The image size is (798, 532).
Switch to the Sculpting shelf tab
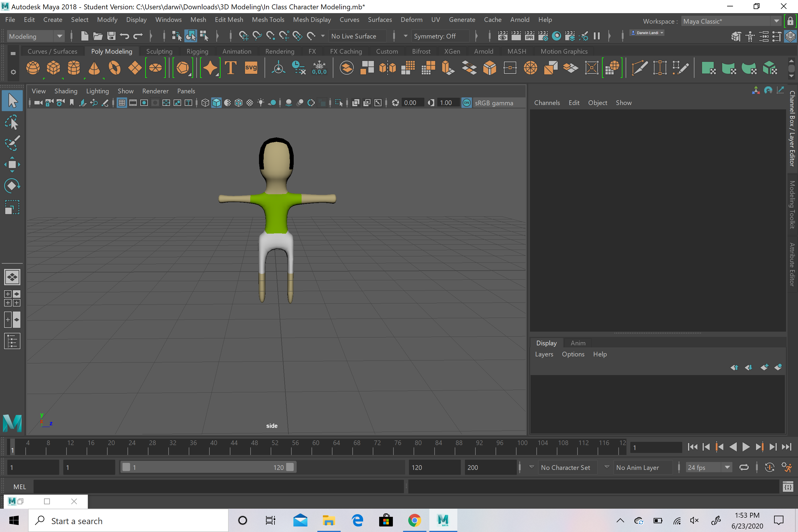159,51
